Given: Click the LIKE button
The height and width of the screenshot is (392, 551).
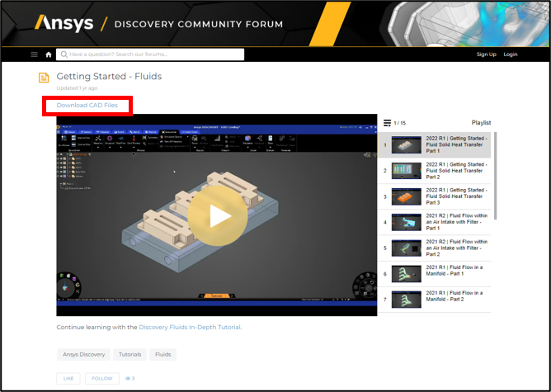Looking at the screenshot, I should pyautogui.click(x=68, y=379).
